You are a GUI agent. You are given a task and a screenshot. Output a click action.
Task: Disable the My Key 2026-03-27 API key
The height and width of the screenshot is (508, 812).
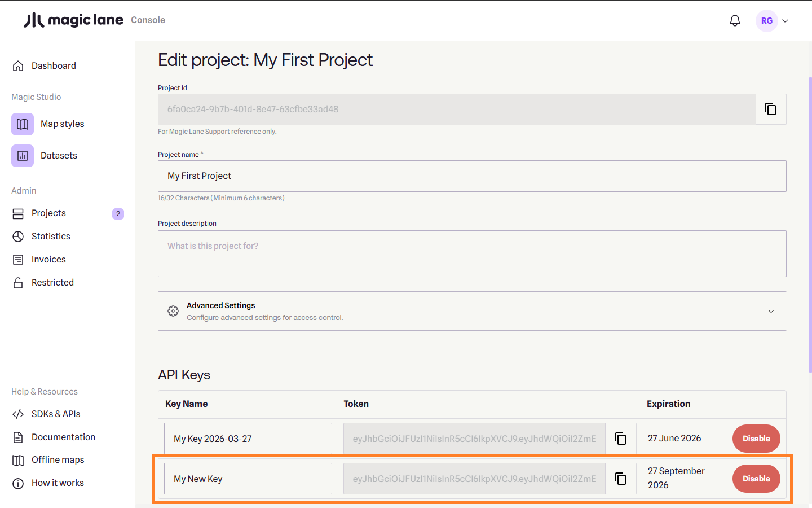[x=756, y=439]
